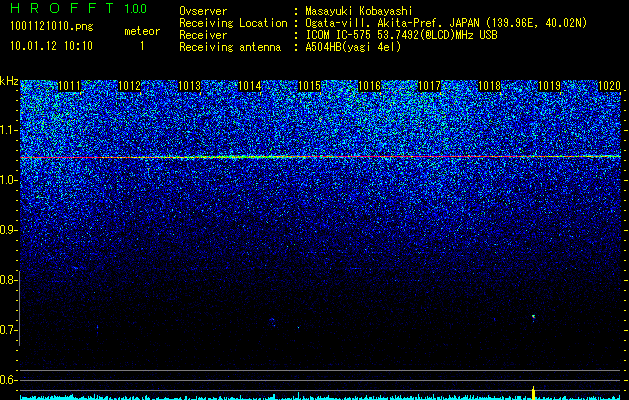Click the kHz axis unit label
The height and width of the screenshot is (400, 629).
[9, 81]
